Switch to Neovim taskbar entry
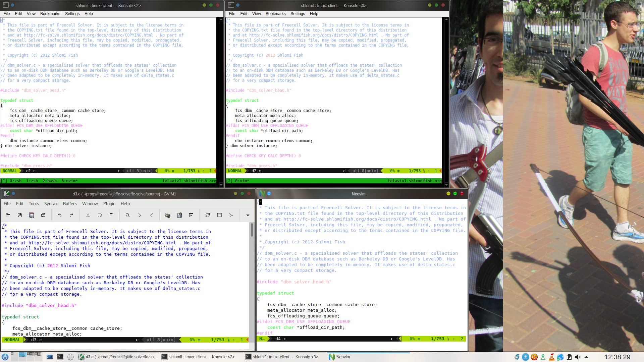This screenshot has width=644, height=362. coord(368,357)
